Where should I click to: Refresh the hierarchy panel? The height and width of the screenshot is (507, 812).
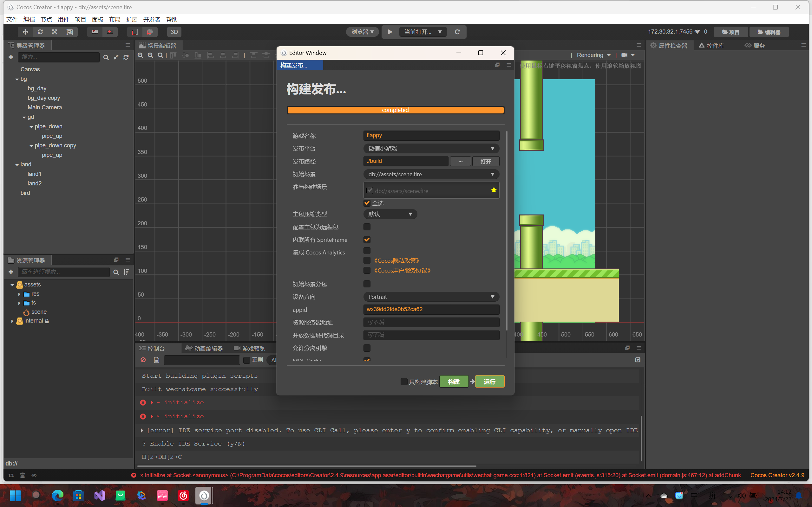(x=126, y=57)
